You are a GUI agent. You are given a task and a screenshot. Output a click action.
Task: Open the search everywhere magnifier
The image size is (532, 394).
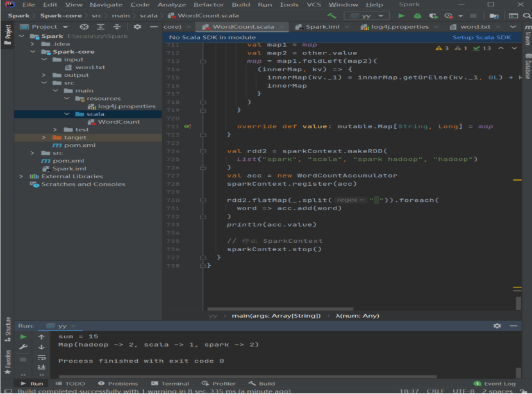(x=527, y=15)
